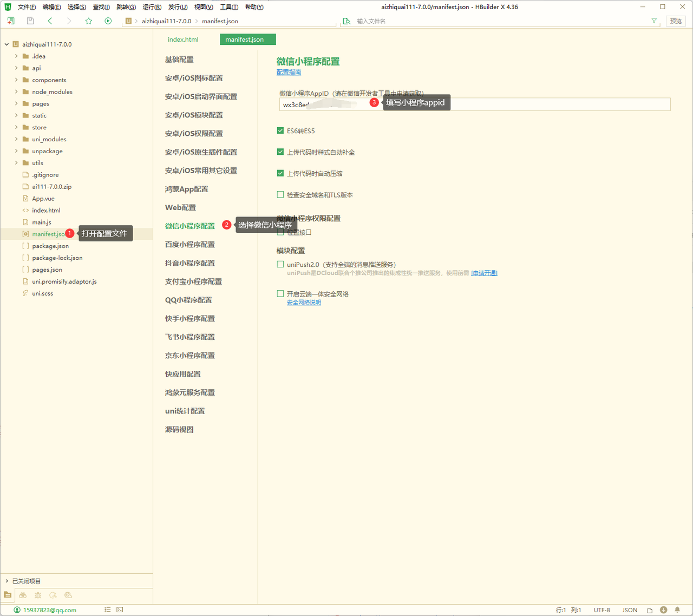Click the user account avatar icon
Screen dimensions: 693x616
[17, 610]
